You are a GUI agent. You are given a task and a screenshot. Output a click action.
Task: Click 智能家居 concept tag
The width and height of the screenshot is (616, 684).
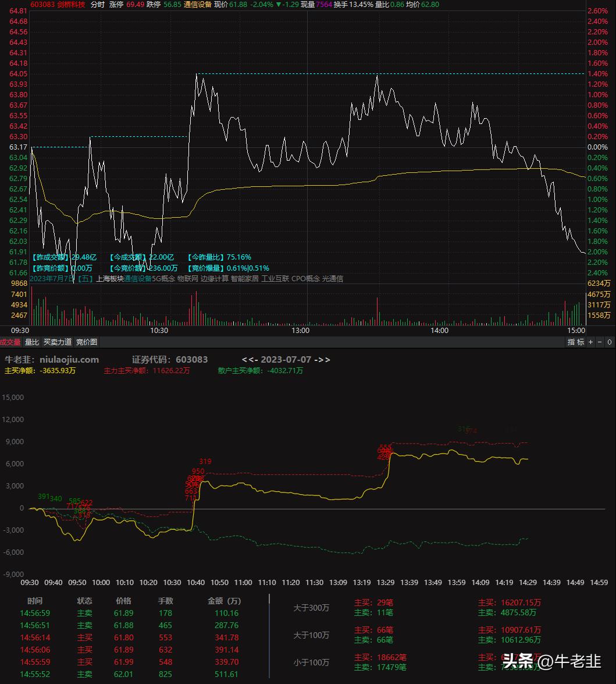244,278
